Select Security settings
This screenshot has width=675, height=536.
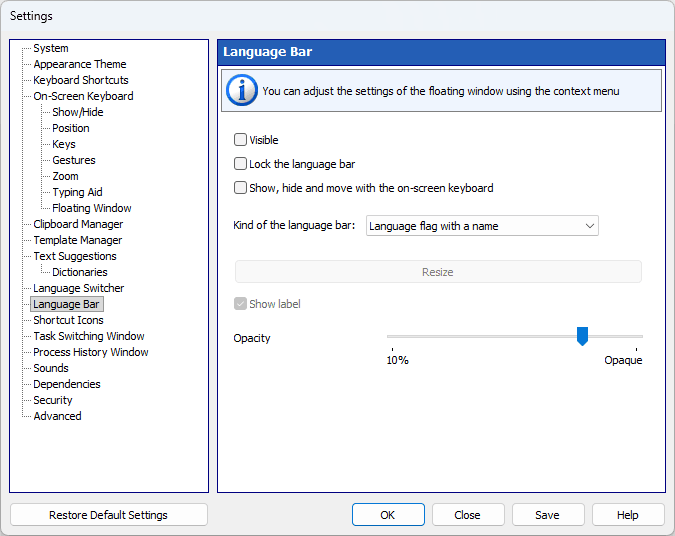[x=53, y=400]
